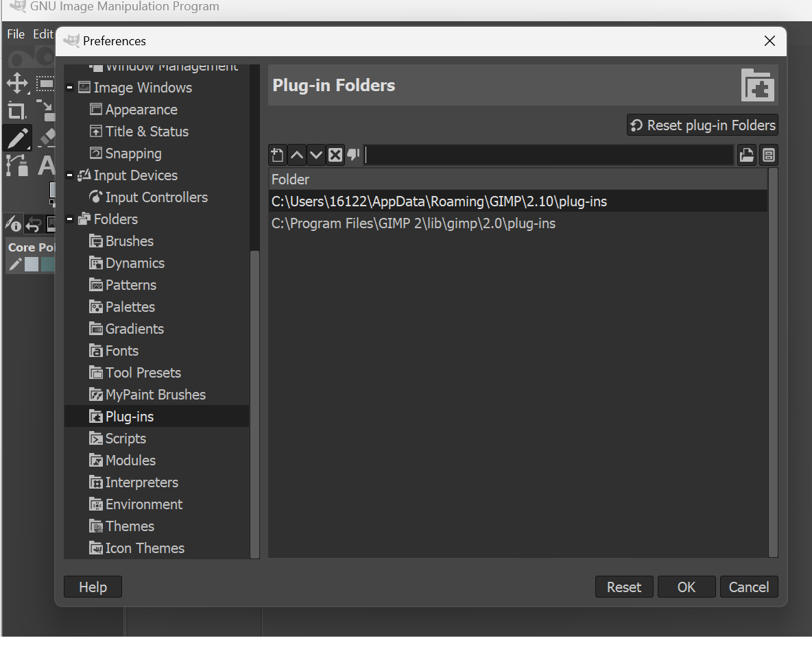Select Image Windows preferences page
Image resolution: width=812 pixels, height=662 pixels.
143,88
